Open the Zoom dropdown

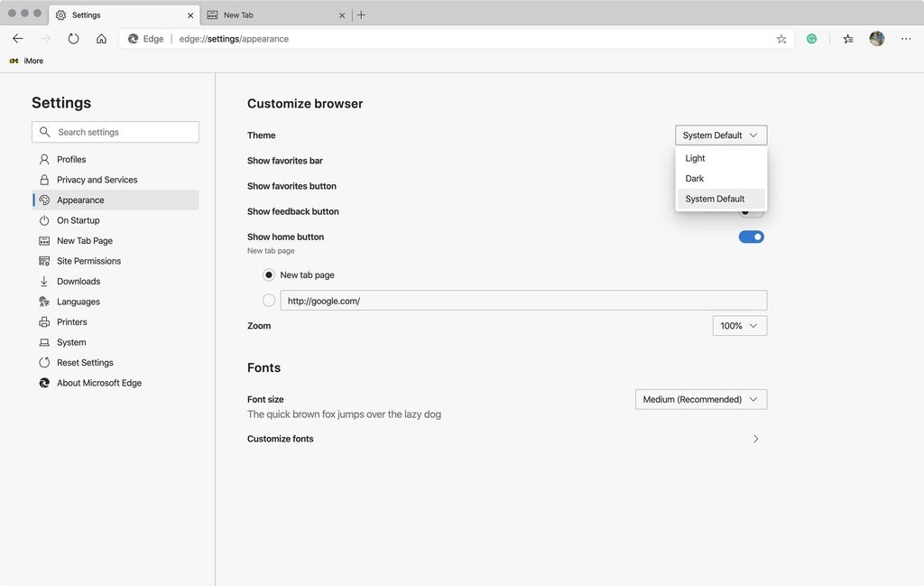click(x=739, y=325)
